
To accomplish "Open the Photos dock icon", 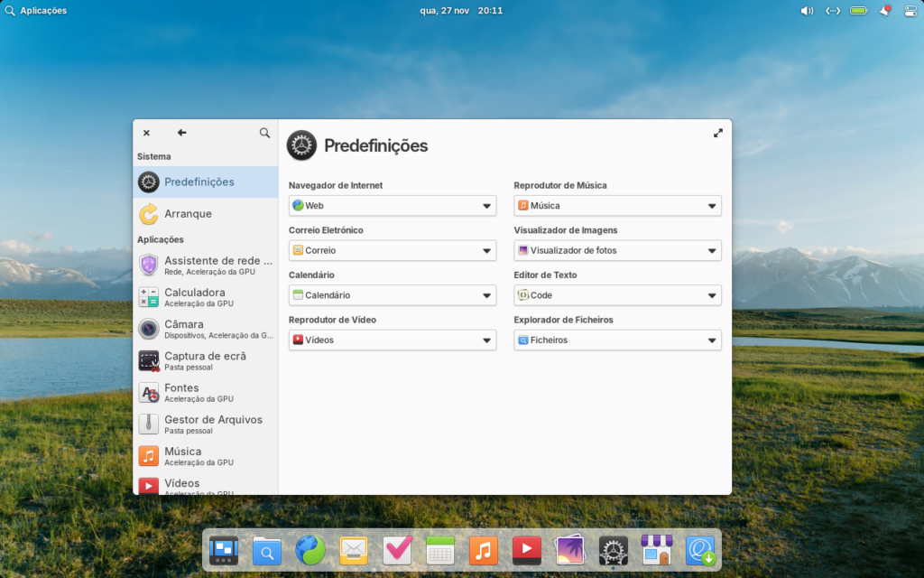I will (x=570, y=550).
